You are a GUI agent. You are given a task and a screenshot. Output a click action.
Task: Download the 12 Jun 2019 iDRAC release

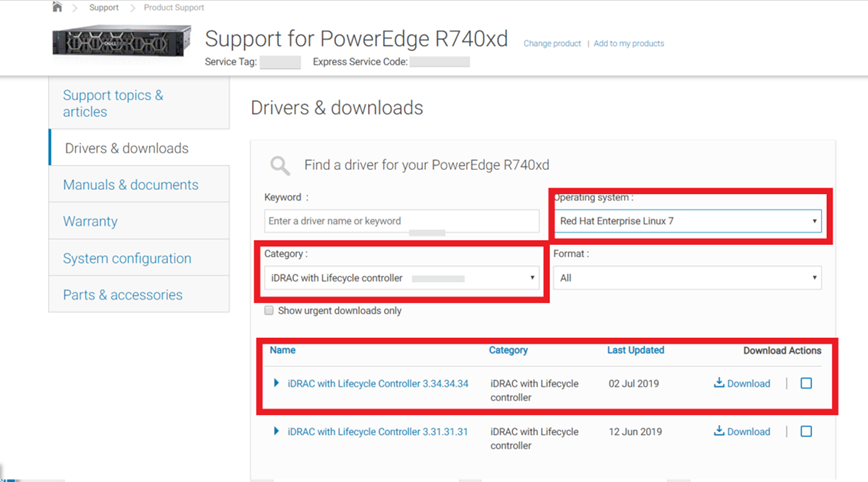748,432
